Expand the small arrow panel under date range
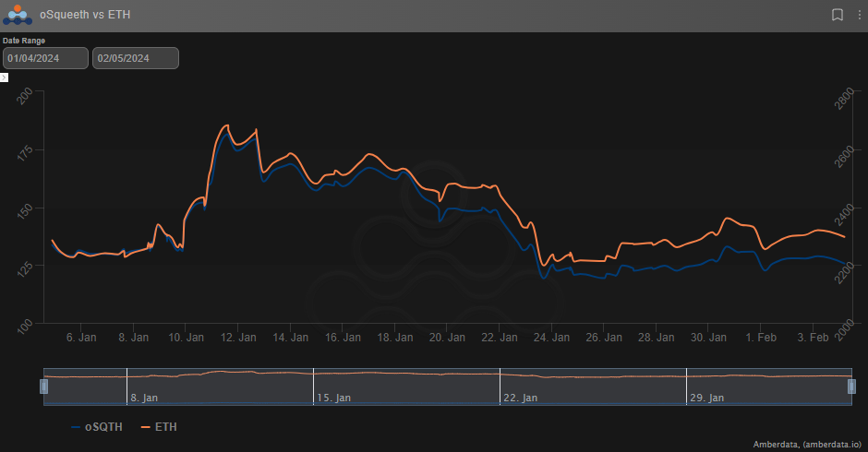Viewport: 868px width, 452px height. 4,77
